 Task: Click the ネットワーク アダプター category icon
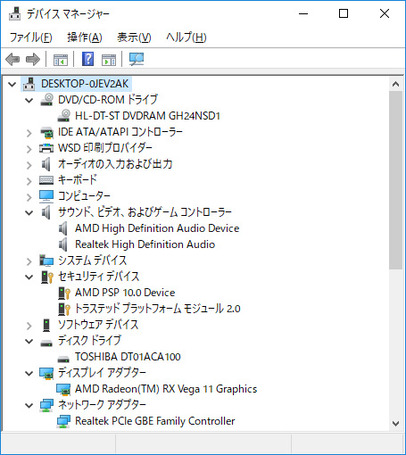(x=46, y=405)
